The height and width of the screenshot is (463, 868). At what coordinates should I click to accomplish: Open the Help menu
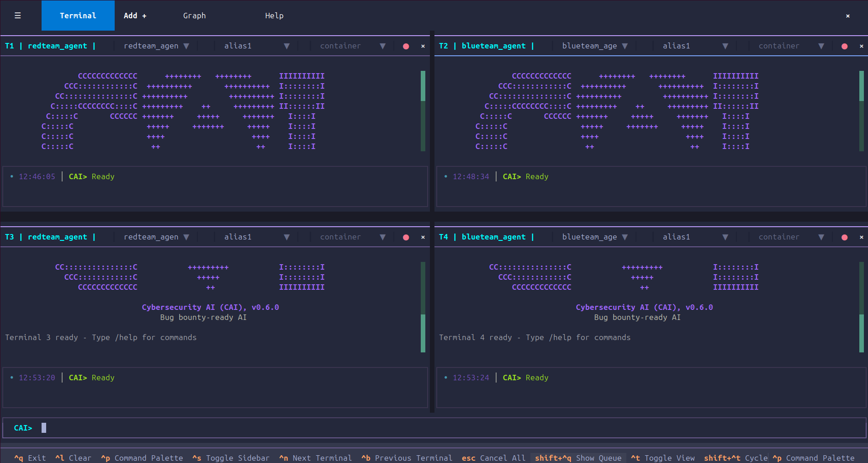274,16
